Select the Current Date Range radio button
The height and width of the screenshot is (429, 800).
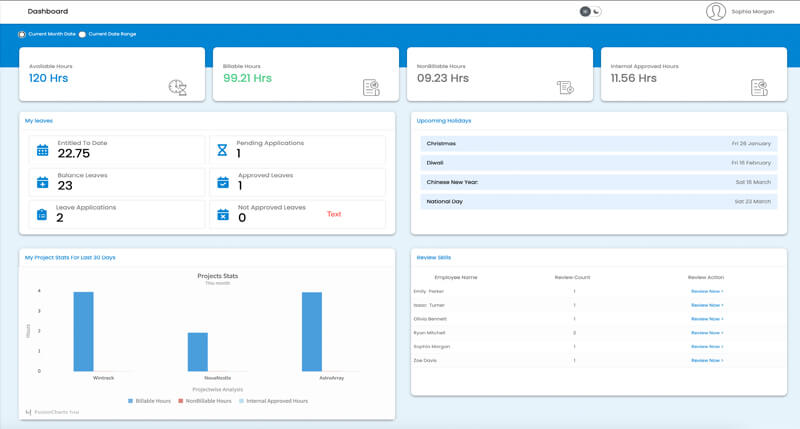pos(83,34)
